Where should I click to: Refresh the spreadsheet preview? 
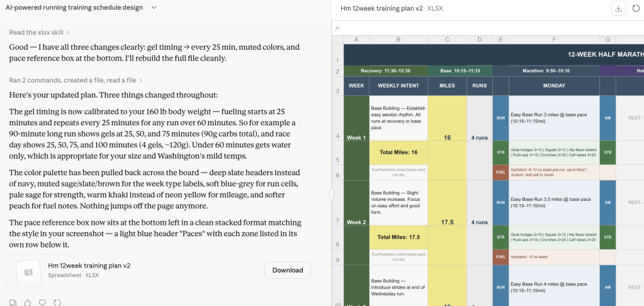(x=636, y=8)
